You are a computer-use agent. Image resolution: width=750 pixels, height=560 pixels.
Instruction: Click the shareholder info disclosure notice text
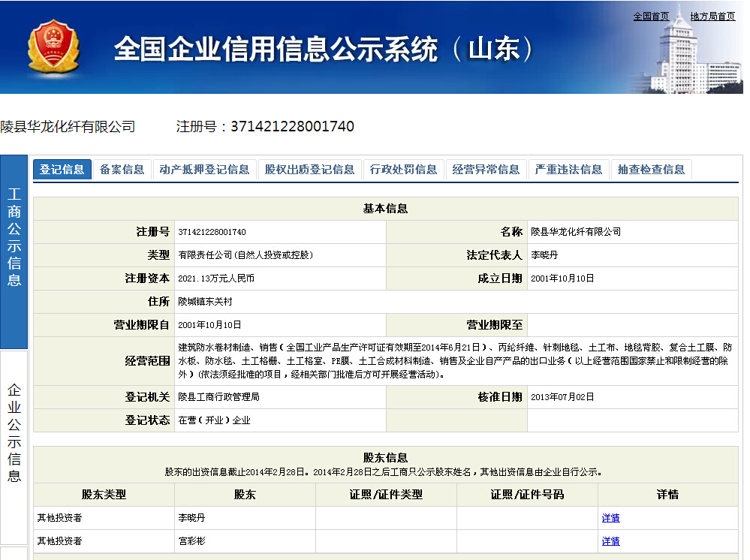click(x=383, y=472)
